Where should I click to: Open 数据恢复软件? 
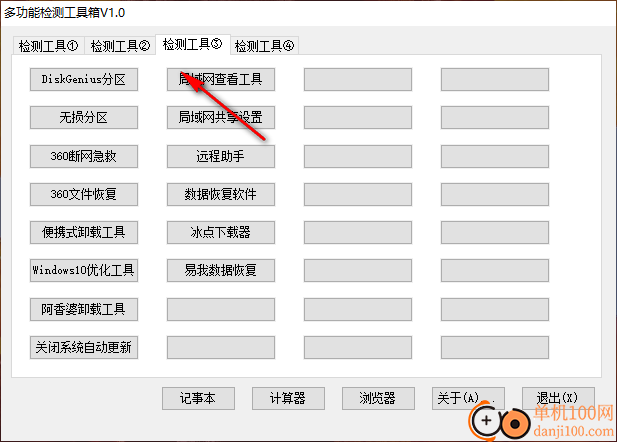[221, 194]
